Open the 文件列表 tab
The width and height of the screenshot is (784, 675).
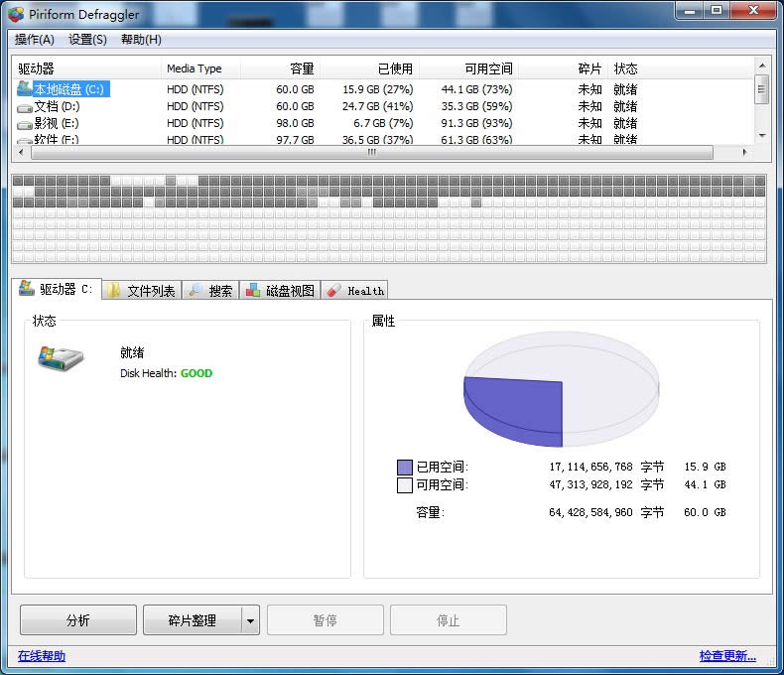tap(142, 291)
